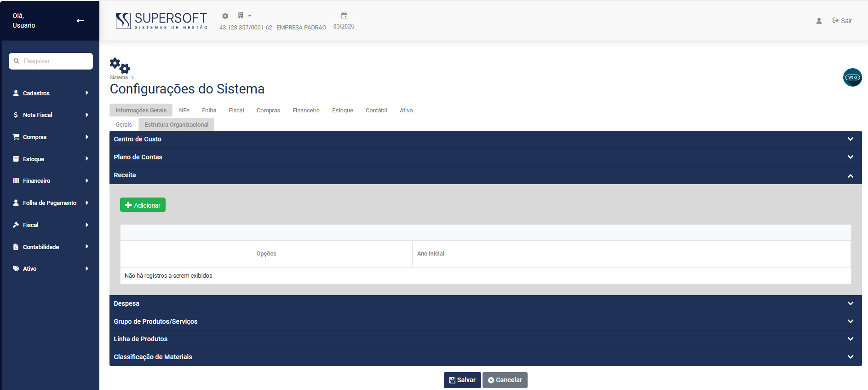The height and width of the screenshot is (390, 868).
Task: Switch to the Ativo tab
Action: 406,110
